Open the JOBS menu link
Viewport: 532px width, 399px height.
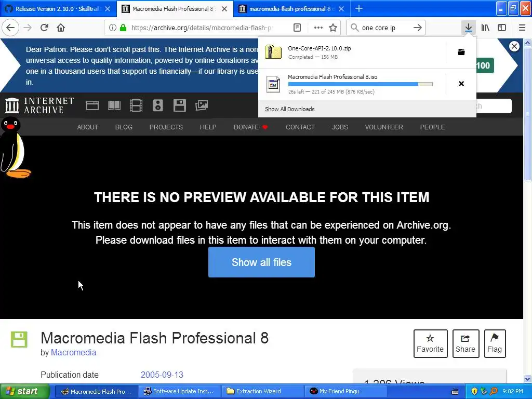[x=340, y=127]
